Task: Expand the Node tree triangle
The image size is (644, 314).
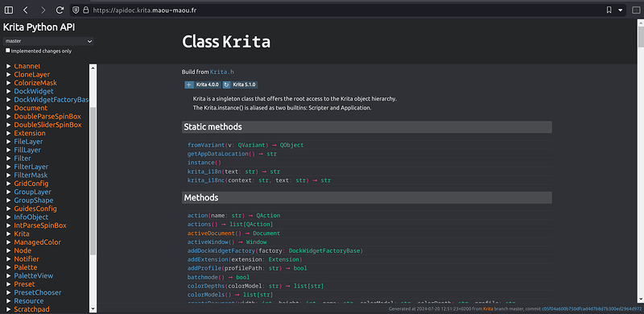Action: click(x=9, y=250)
